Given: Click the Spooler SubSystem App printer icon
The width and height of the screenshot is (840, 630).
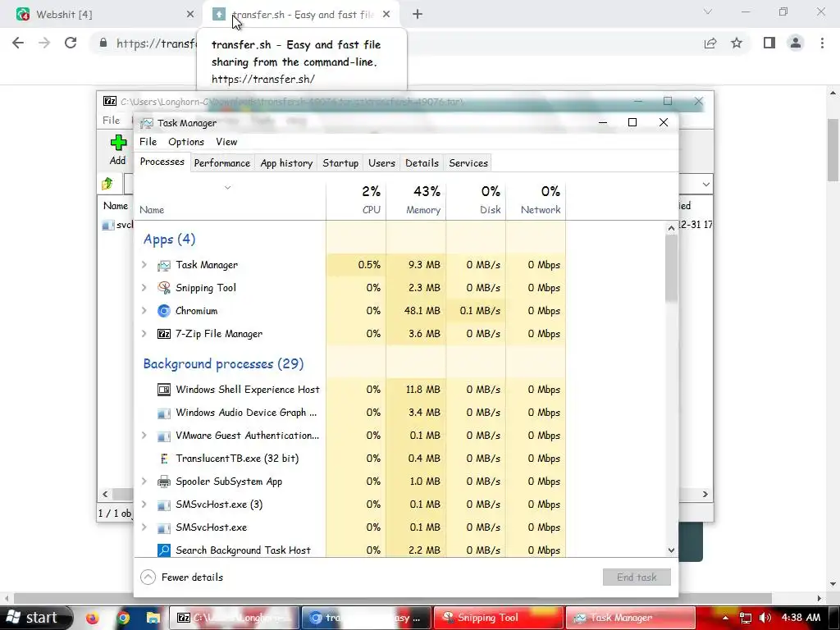Looking at the screenshot, I should (x=163, y=482).
